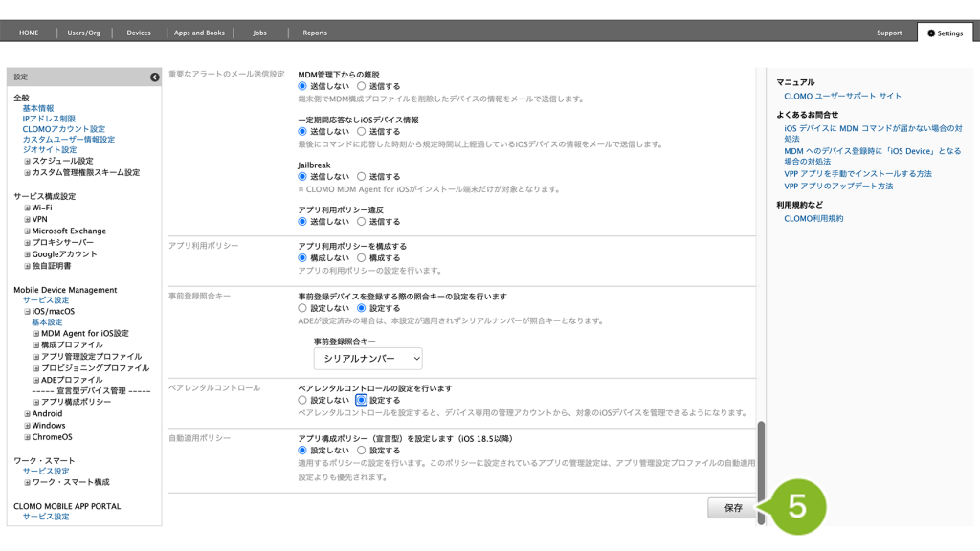The height and width of the screenshot is (551, 980).
Task: Select 構成する for アプリ利用ポリシー
Action: tap(361, 258)
